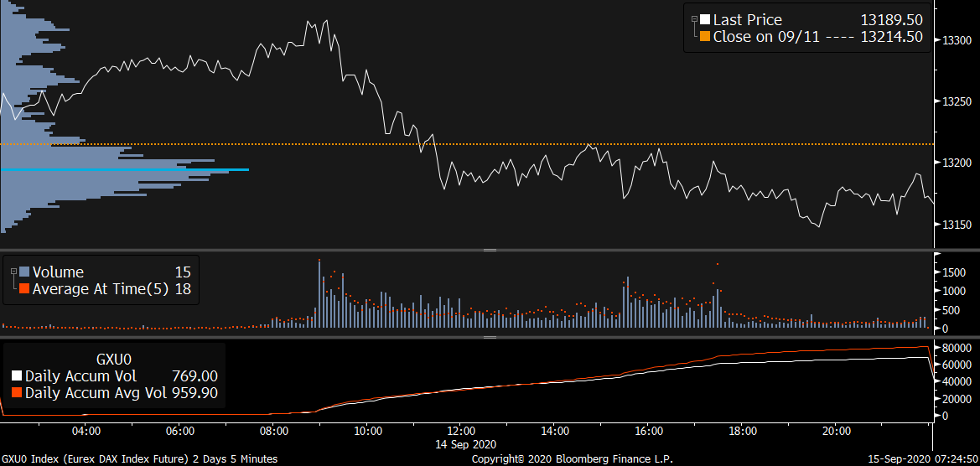
Task: Click the orange Daily Accum Avg Vol swatch
Action: [x=17, y=392]
